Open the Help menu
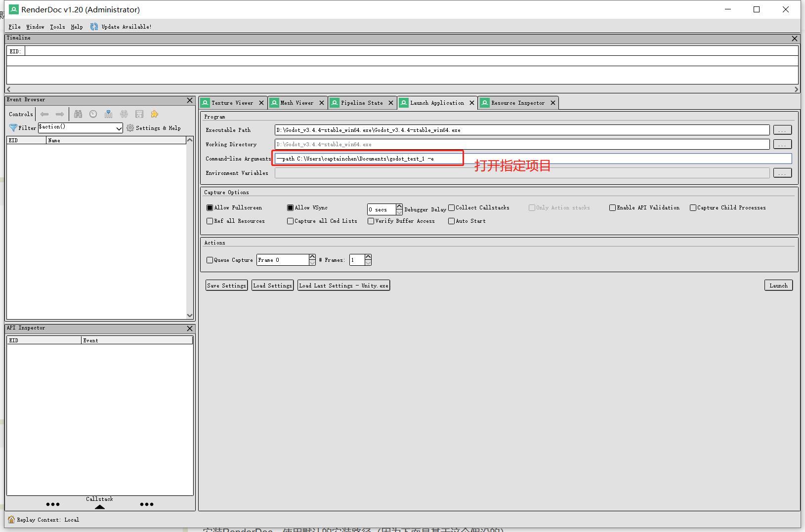Viewport: 805px width, 532px height. coord(77,27)
